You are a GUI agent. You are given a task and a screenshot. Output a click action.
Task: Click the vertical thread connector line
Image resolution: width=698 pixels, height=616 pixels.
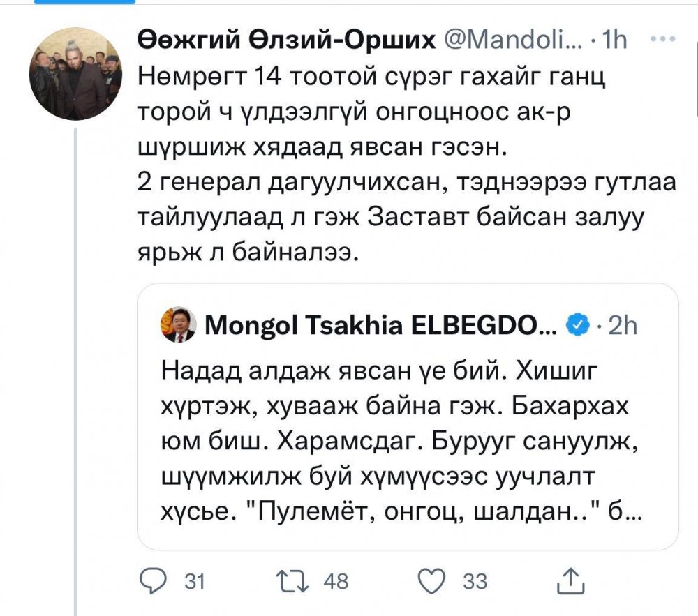[x=75, y=372]
